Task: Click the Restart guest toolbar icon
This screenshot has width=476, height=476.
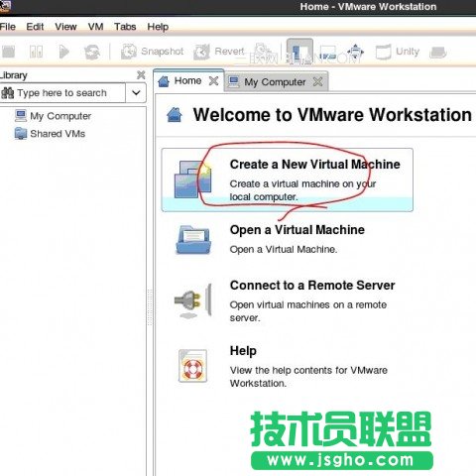Action: tap(92, 52)
